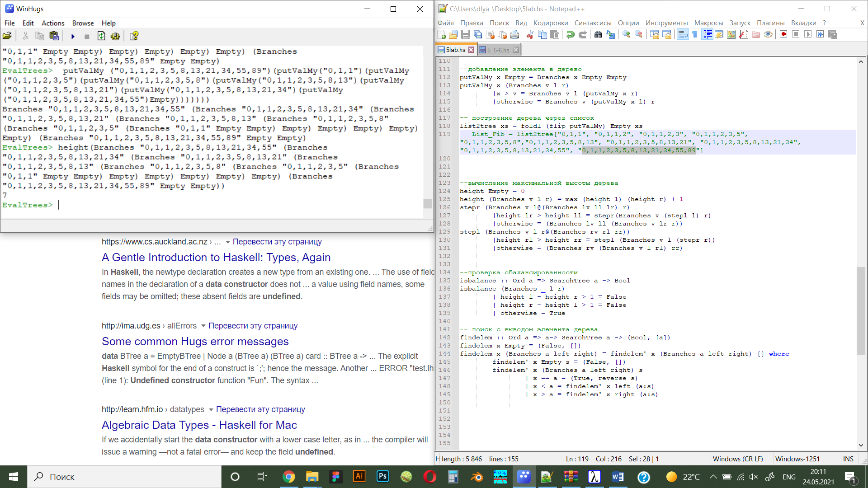Click Play macro icon in Notepad++
The image size is (868, 488).
coord(808,35)
